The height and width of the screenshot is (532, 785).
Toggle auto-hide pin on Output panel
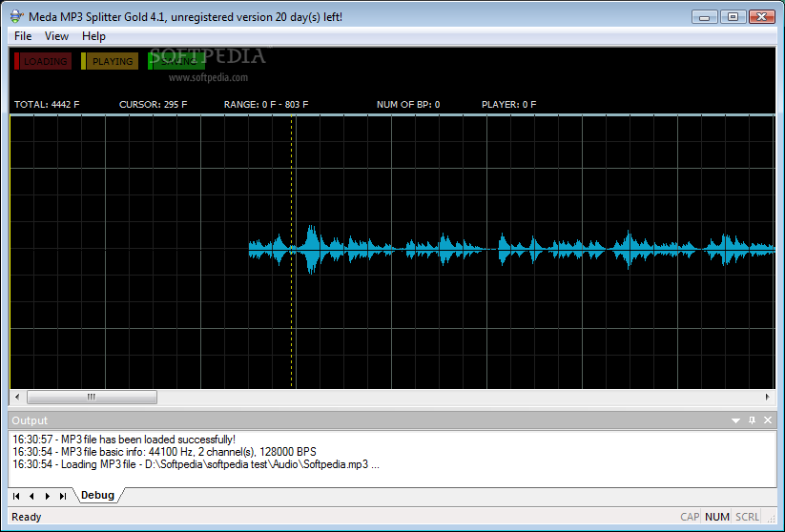click(752, 419)
